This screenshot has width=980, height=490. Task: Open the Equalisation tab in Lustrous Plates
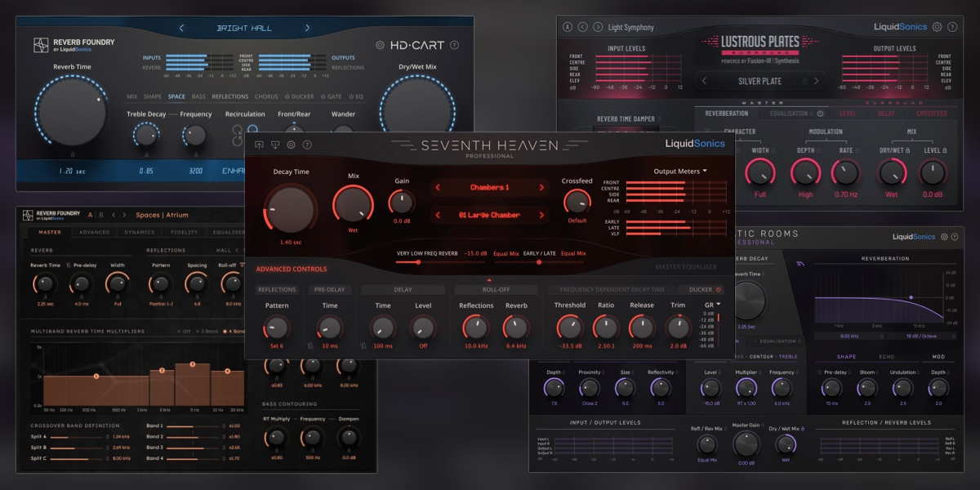click(789, 113)
